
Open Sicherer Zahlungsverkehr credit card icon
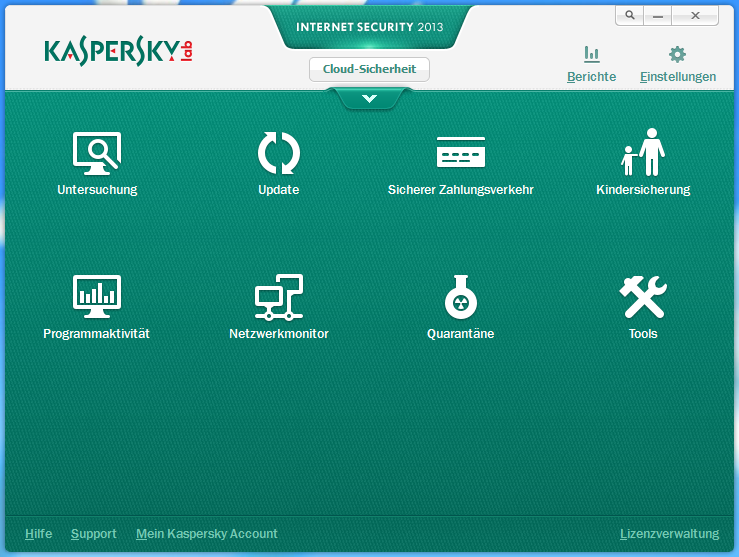[460, 152]
